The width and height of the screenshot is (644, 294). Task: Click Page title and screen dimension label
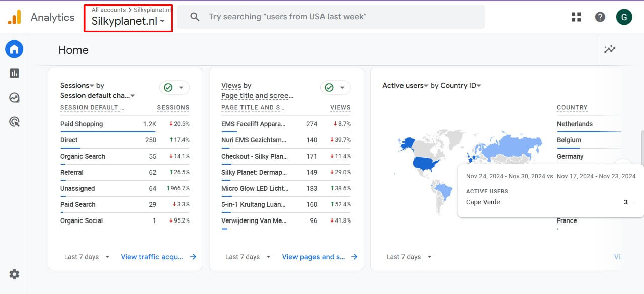pos(258,96)
